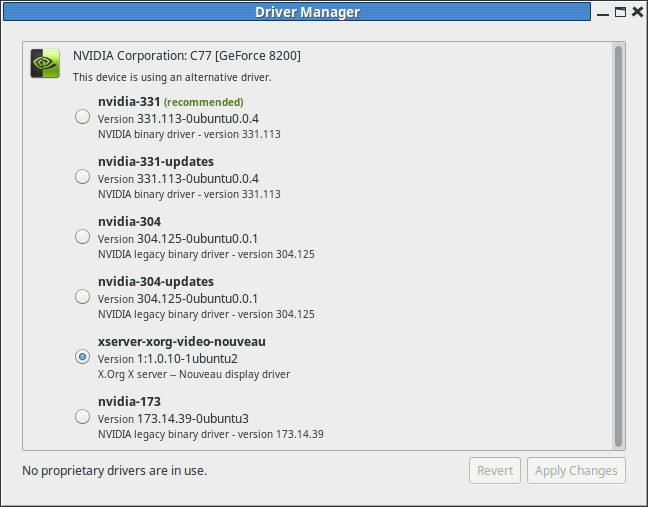Select the nvidia-331 recommended driver radio button
The image size is (648, 507).
pyautogui.click(x=83, y=117)
